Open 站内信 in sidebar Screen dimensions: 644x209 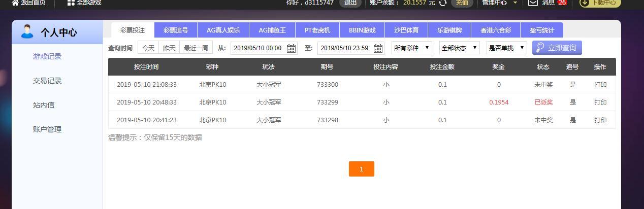coord(44,105)
